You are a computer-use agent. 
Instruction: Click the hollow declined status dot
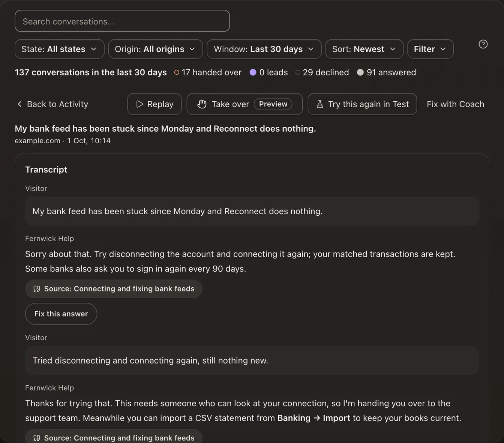point(298,72)
